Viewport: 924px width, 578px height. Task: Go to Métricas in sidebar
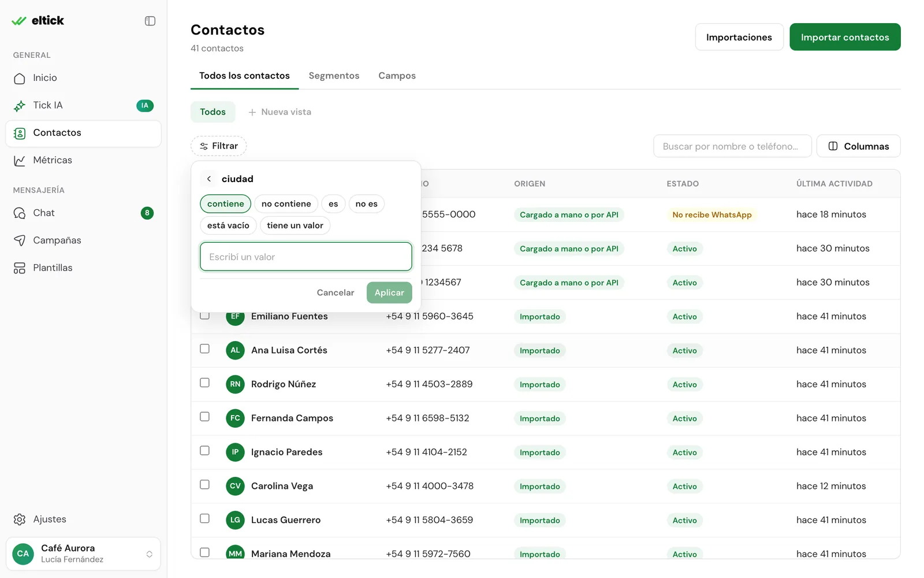click(x=83, y=160)
